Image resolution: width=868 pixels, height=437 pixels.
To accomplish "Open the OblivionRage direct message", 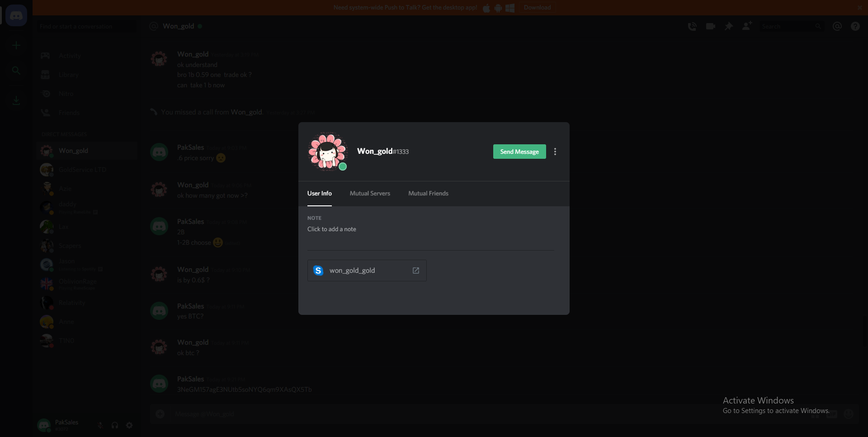I will click(x=87, y=284).
